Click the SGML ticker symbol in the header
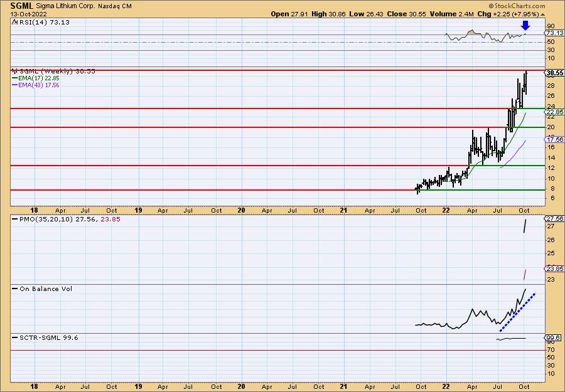The image size is (565, 392). tap(22, 6)
